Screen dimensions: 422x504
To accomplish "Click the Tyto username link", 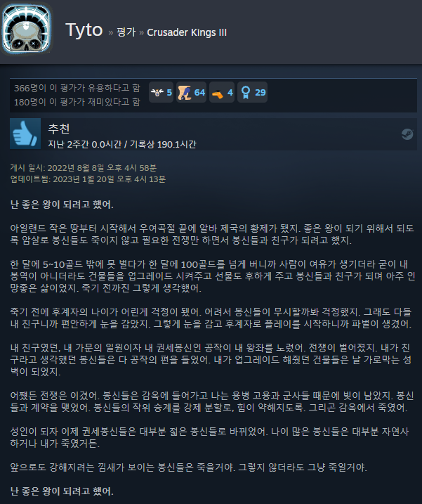I will (x=84, y=30).
